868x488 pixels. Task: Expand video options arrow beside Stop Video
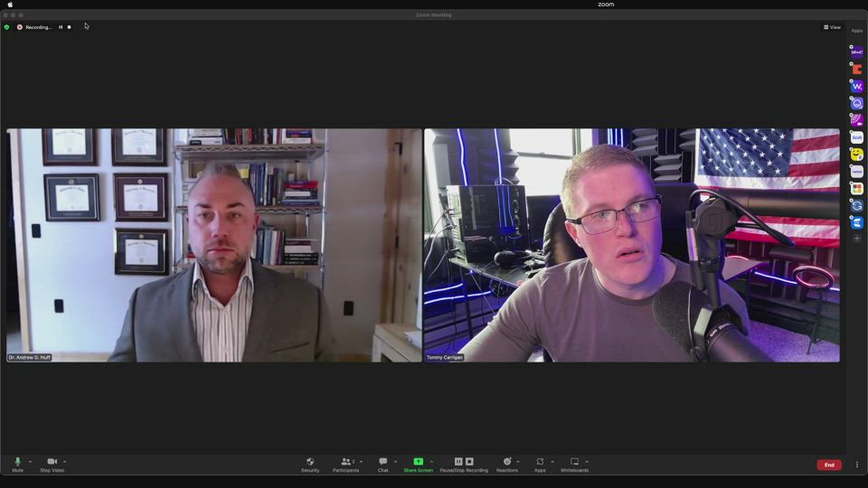(x=64, y=462)
